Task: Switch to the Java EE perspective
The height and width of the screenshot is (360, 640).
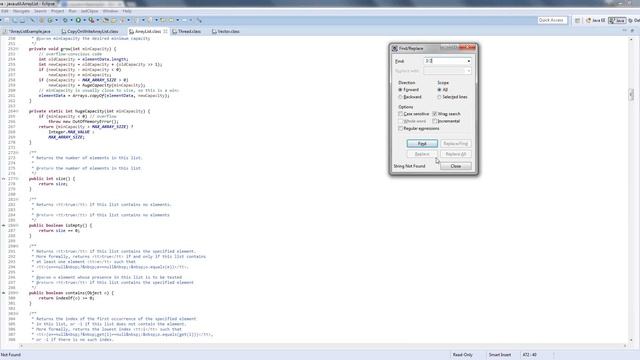Action: (596, 20)
